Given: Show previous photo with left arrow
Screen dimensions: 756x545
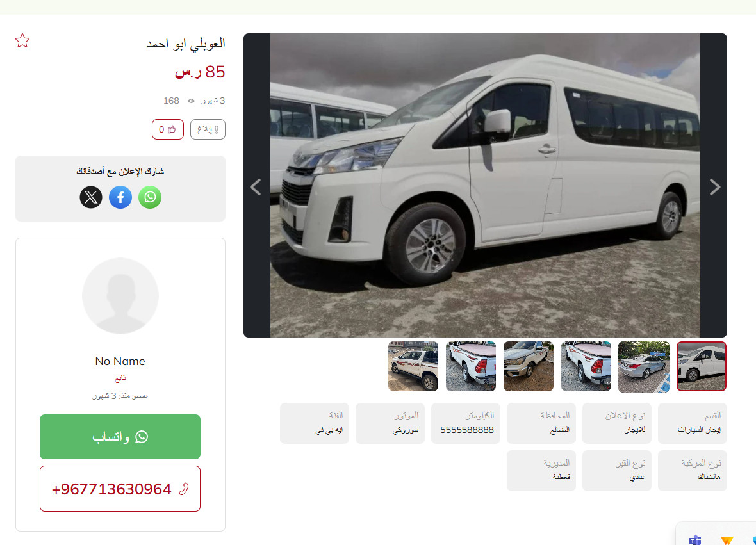Looking at the screenshot, I should click(256, 187).
